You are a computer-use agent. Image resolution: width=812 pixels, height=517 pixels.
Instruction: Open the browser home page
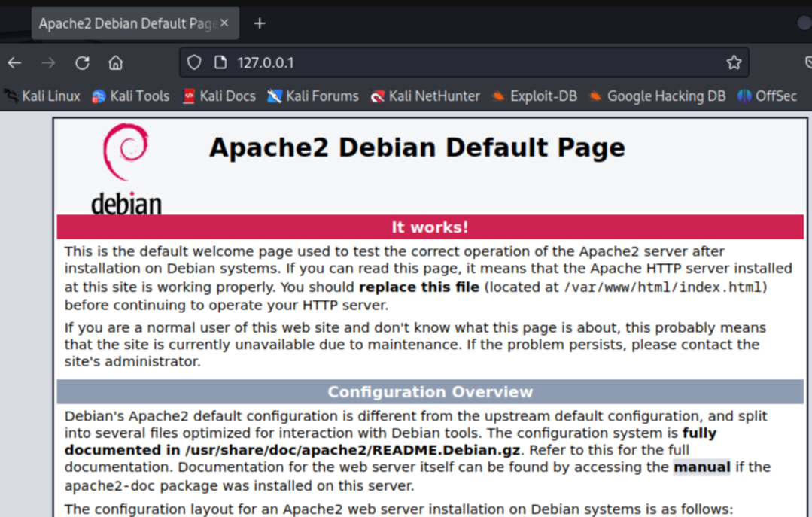[115, 63]
